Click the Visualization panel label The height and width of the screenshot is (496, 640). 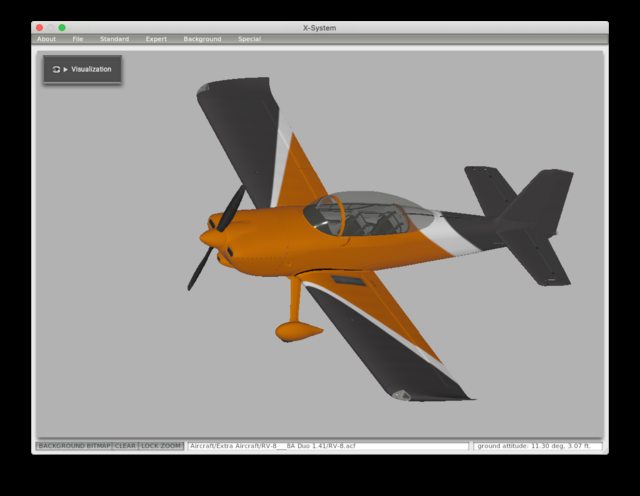[x=91, y=69]
